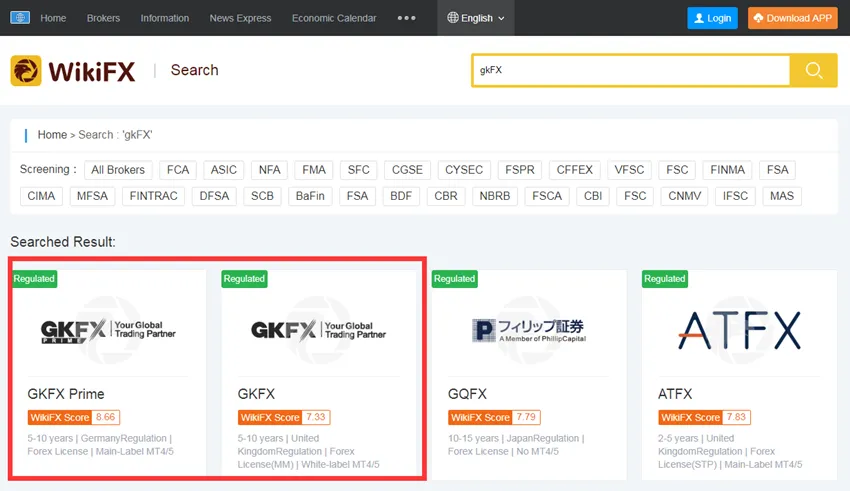The image size is (850, 491).
Task: Open the ATFX broker name
Action: (x=675, y=394)
